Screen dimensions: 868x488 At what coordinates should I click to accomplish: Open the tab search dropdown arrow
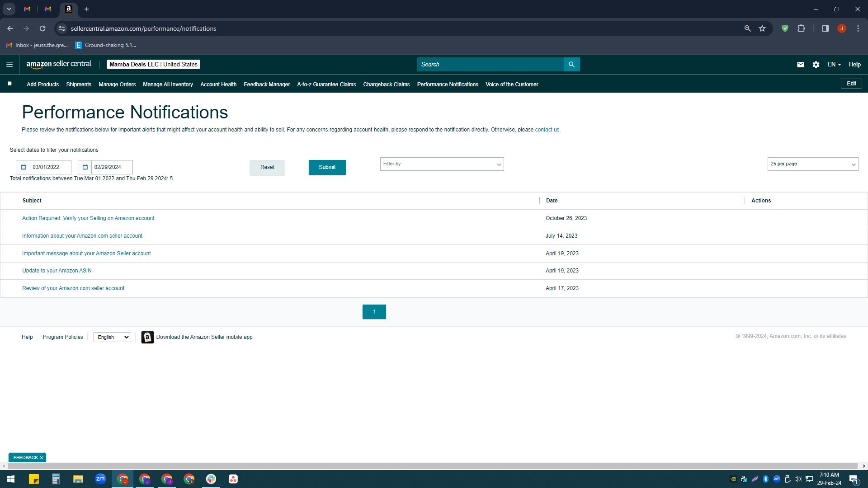pos(9,9)
